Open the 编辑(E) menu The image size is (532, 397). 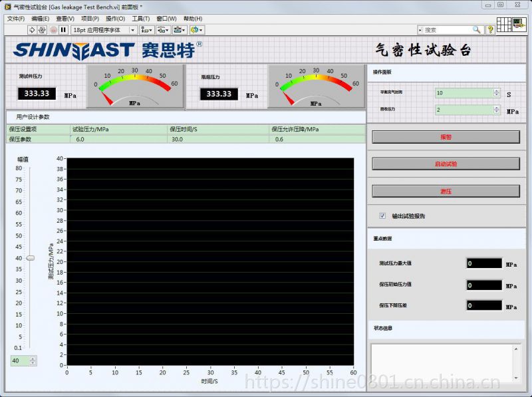click(41, 19)
